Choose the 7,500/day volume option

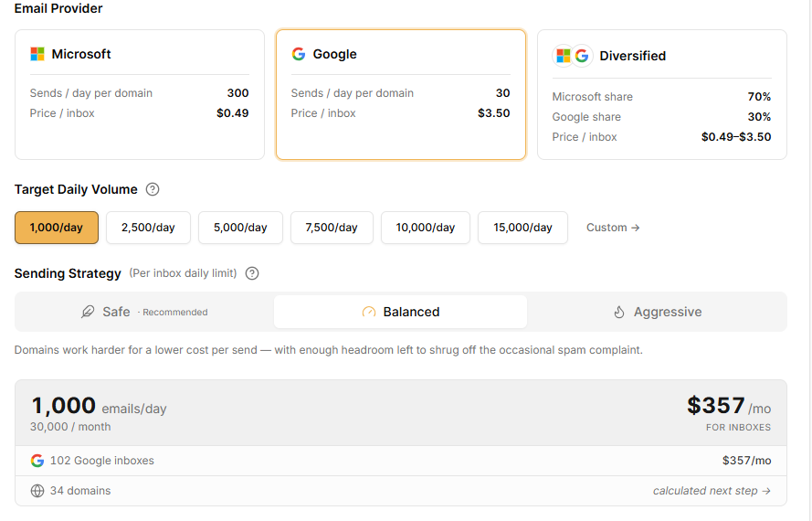click(x=332, y=228)
